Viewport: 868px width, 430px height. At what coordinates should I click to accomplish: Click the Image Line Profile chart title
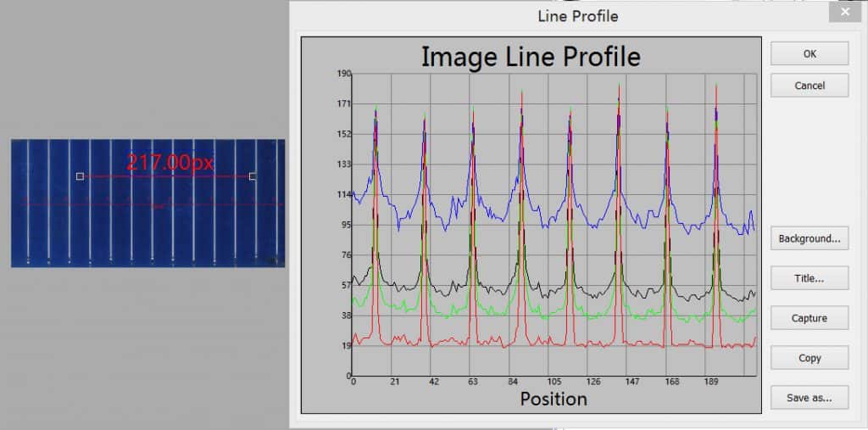point(531,57)
